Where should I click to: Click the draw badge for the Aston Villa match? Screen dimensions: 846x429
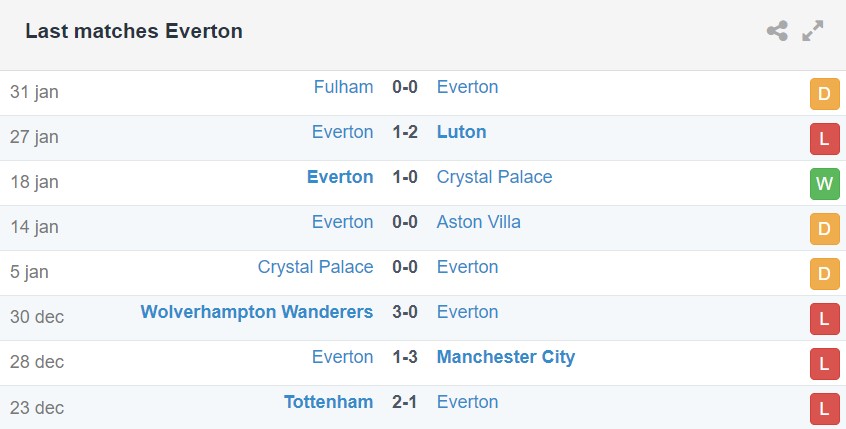pyautogui.click(x=824, y=229)
